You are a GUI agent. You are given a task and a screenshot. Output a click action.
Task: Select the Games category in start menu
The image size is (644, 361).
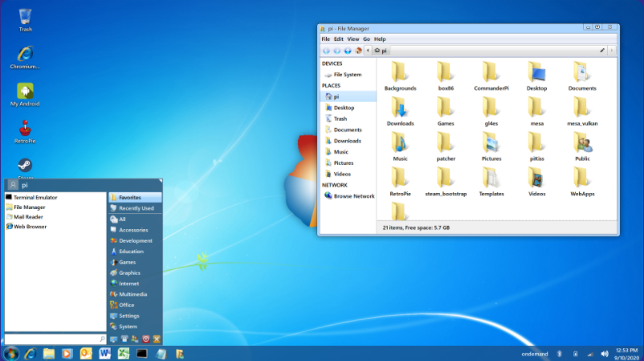(x=127, y=262)
